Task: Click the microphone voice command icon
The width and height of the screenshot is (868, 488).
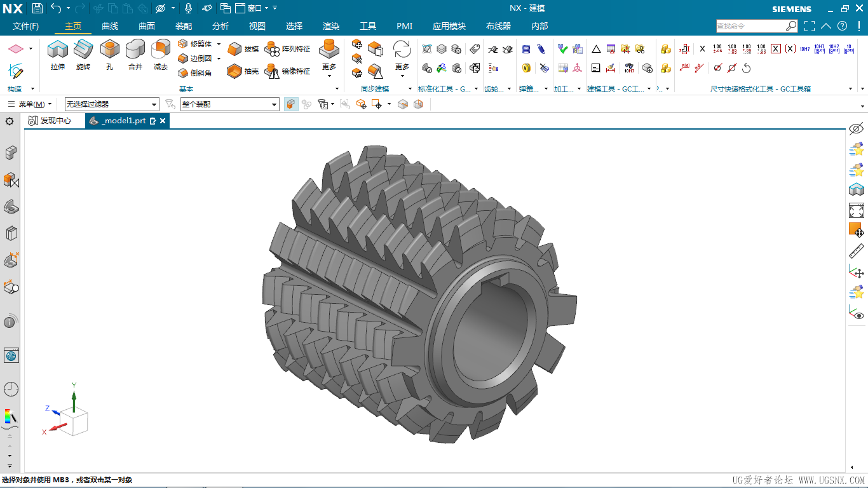Action: (x=188, y=8)
